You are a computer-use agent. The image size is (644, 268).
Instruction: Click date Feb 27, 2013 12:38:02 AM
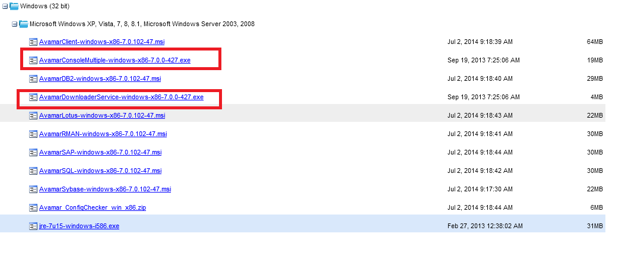tap(485, 226)
